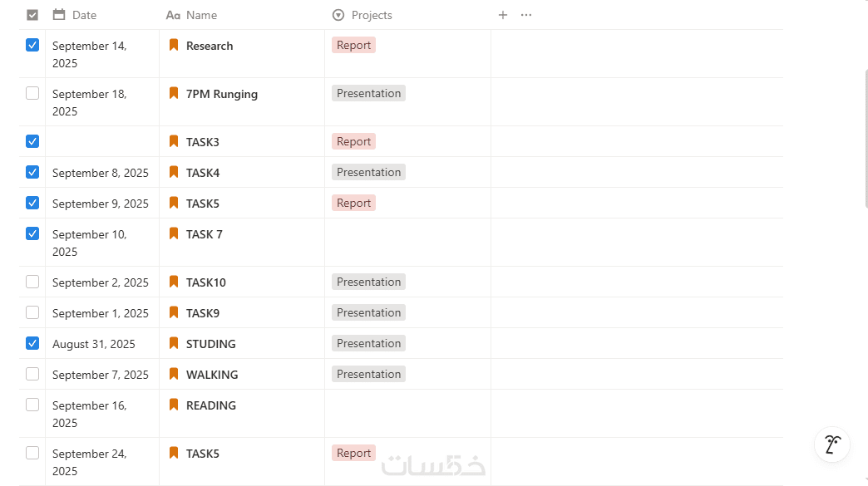This screenshot has height=486, width=868.
Task: Click the empty Projects cell for READING
Action: 407,413
